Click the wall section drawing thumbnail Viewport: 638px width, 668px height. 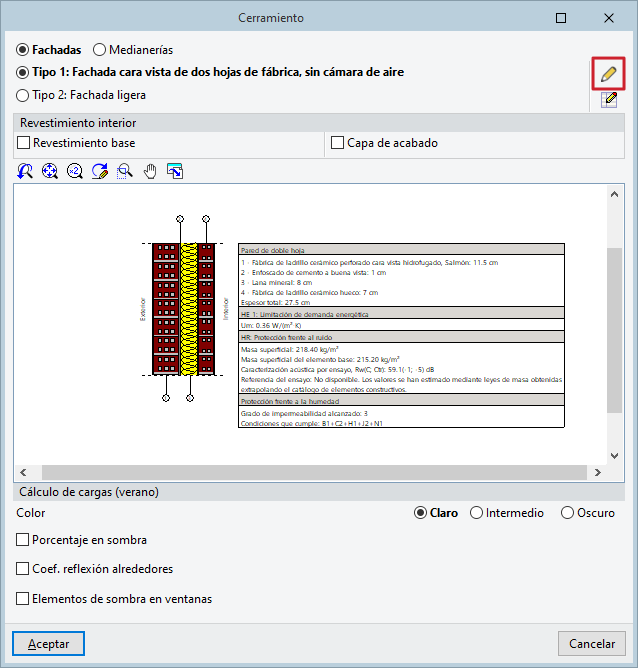(x=184, y=309)
